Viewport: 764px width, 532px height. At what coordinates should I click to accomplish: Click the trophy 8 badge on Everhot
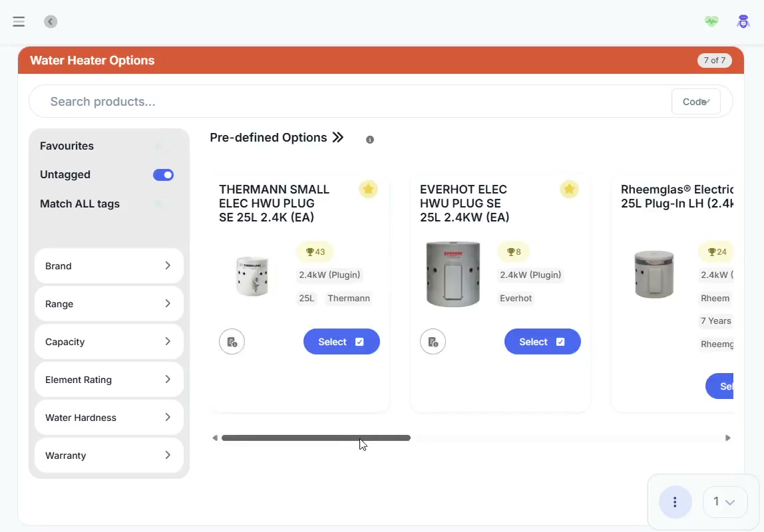[514, 251]
